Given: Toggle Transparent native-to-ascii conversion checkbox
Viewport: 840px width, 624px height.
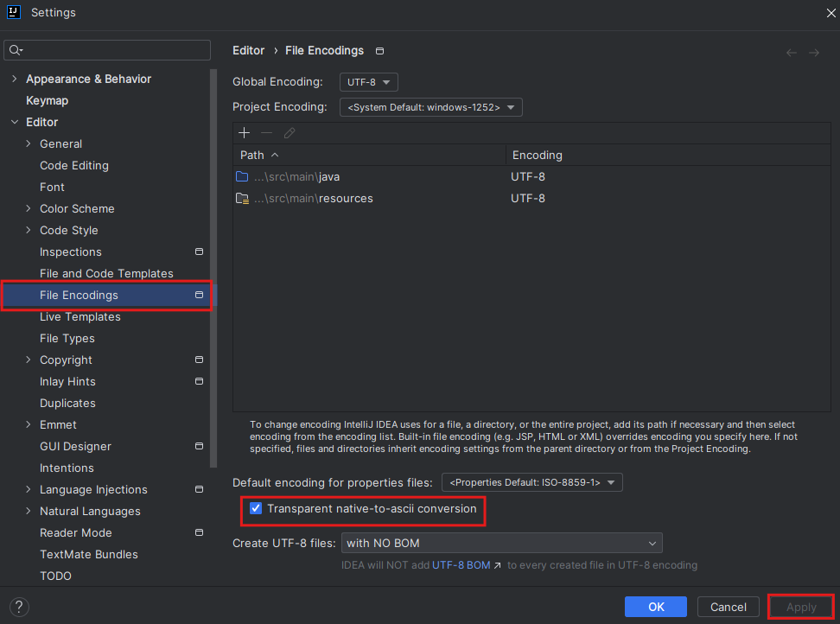Looking at the screenshot, I should pyautogui.click(x=256, y=509).
